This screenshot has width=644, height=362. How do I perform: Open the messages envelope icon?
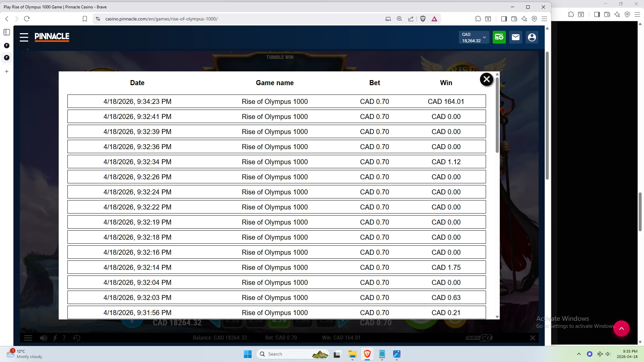coord(516,37)
